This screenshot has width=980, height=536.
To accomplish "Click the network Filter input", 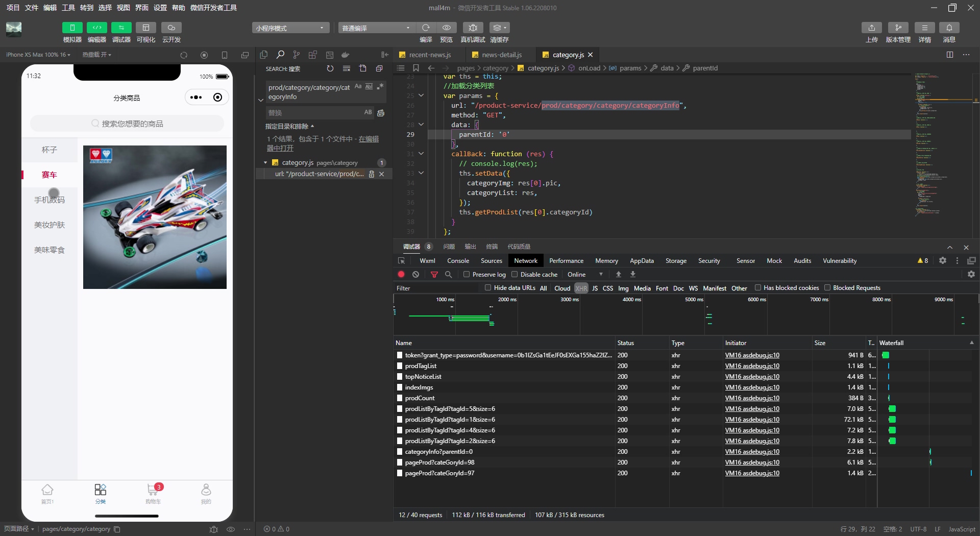I will click(437, 288).
